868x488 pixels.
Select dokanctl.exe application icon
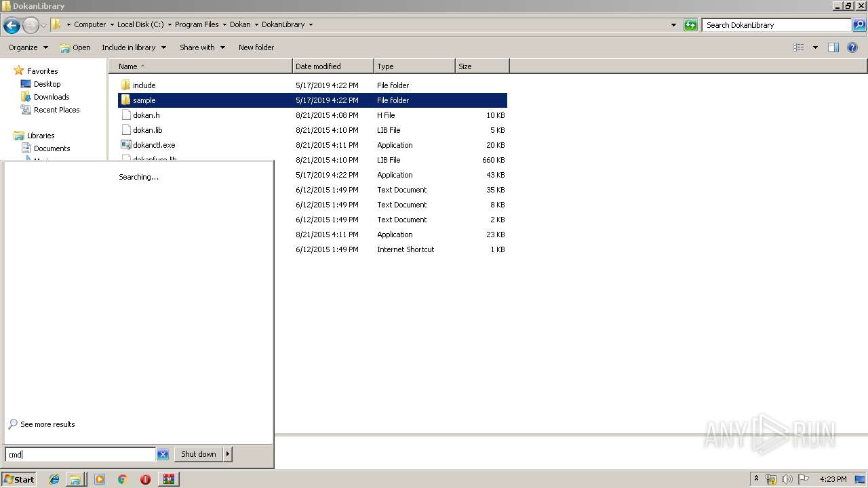coord(125,145)
